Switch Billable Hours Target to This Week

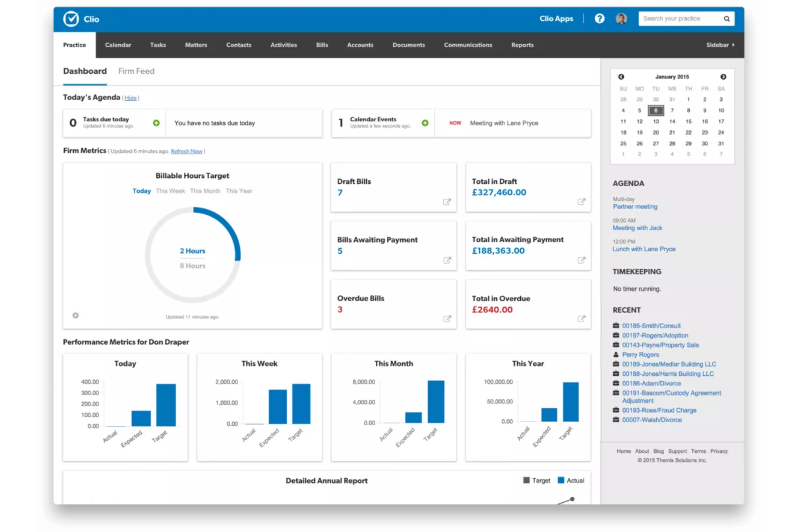point(170,191)
